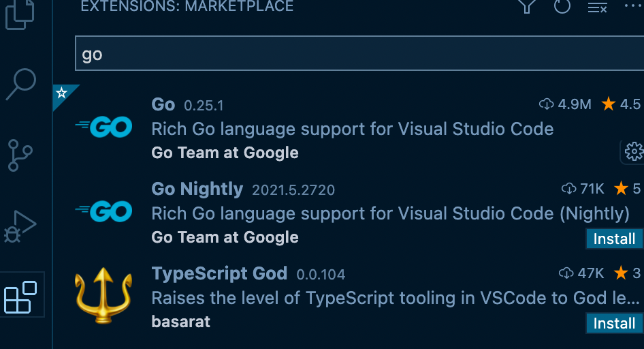
Task: Click the TypeScript God version 0.0.104
Action: [321, 275]
